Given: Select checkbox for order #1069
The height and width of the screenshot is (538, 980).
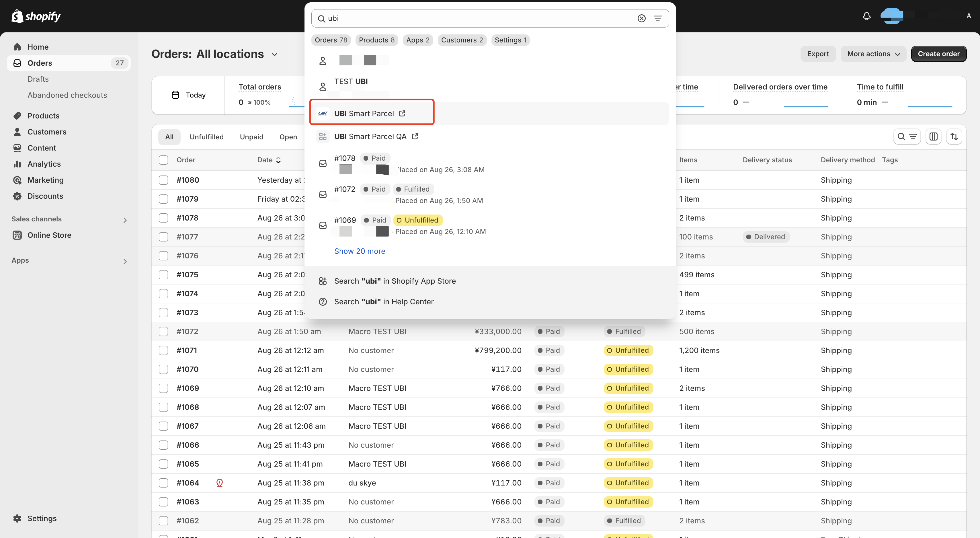Looking at the screenshot, I should [163, 388].
